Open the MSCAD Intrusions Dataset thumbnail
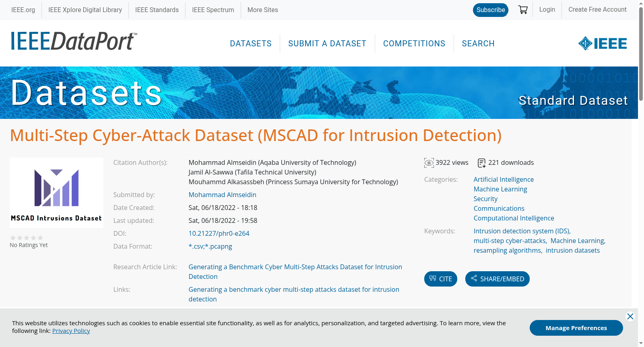Image resolution: width=644 pixels, height=347 pixels. click(x=56, y=193)
